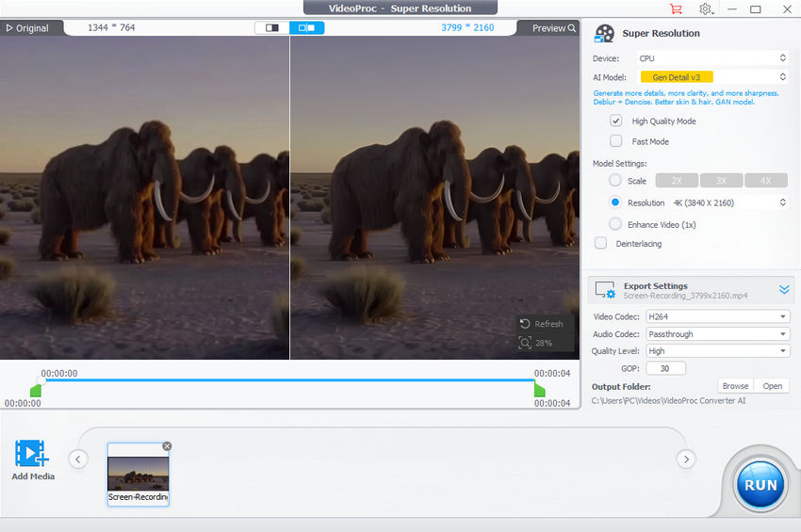The width and height of the screenshot is (801, 532).
Task: Click the Open output folder button
Action: click(x=773, y=386)
